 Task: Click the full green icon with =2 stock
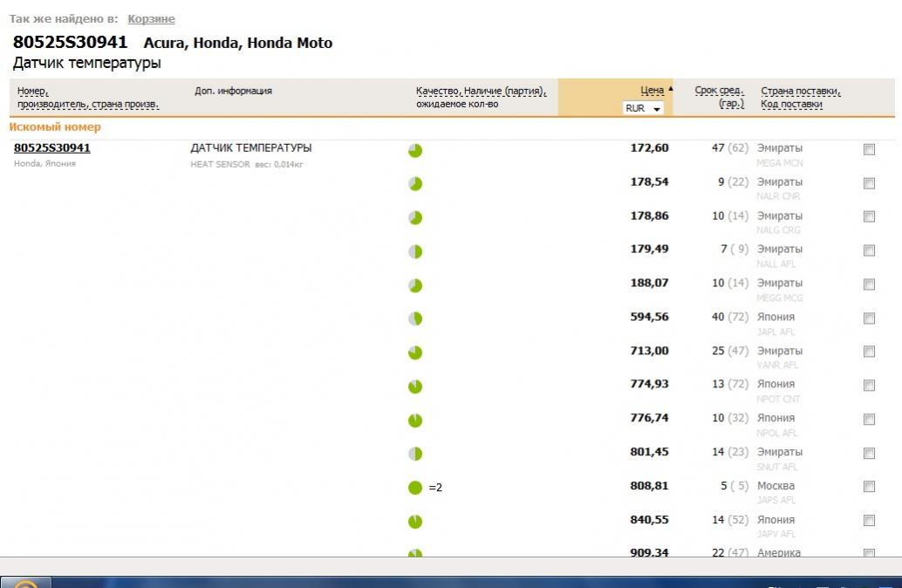click(415, 488)
